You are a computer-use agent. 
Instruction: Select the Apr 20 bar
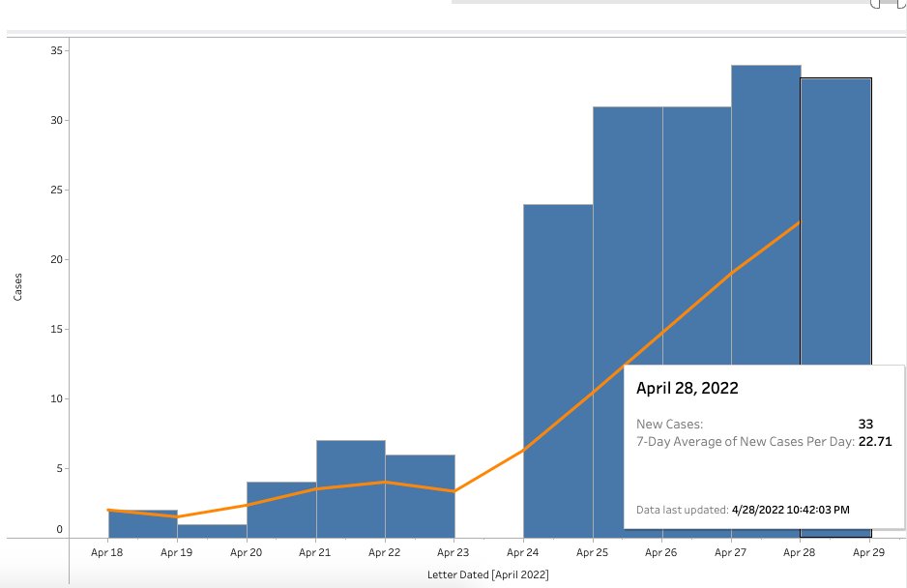pyautogui.click(x=281, y=510)
